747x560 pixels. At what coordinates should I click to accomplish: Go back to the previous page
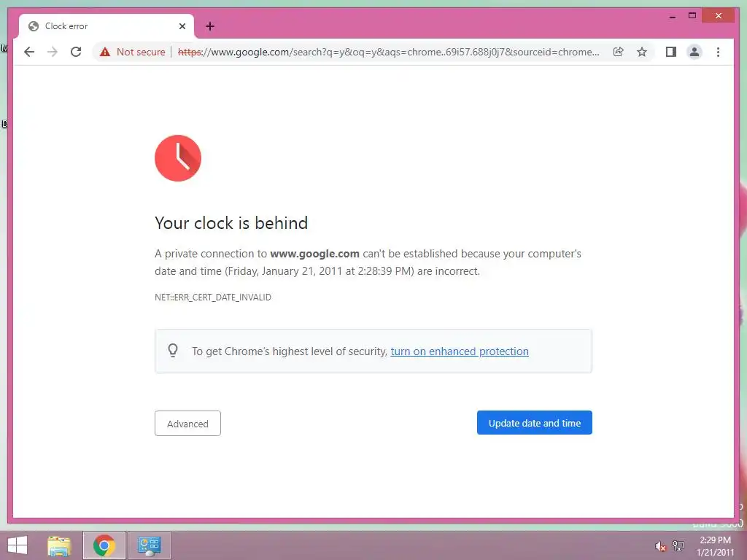tap(29, 52)
